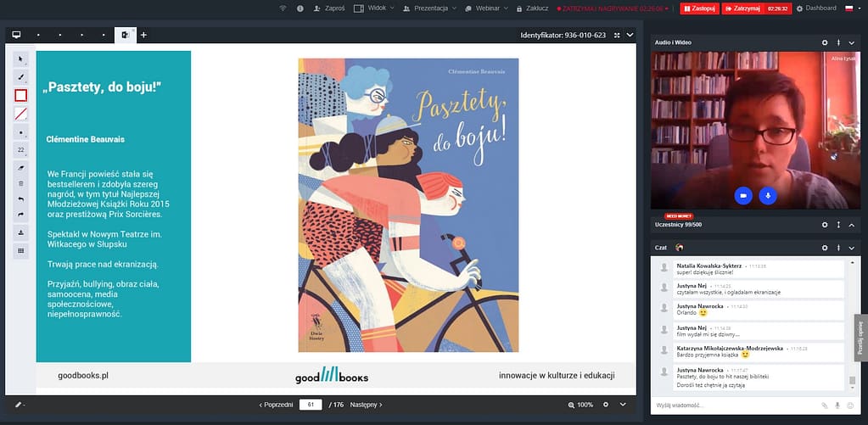Open the info icon in top bar
The height and width of the screenshot is (425, 868).
(x=300, y=8)
